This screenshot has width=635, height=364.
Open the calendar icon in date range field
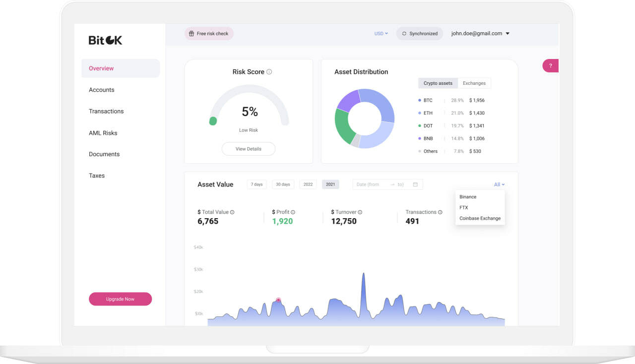pos(415,184)
